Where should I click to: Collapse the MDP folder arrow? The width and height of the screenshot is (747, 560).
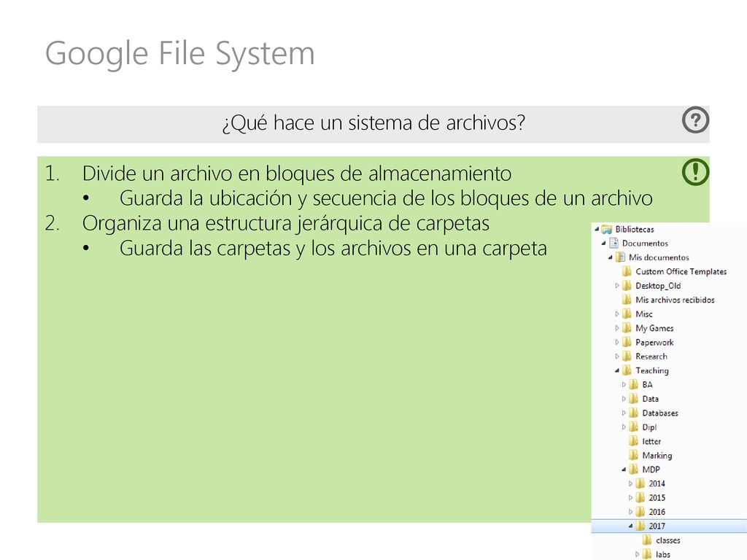tap(624, 470)
